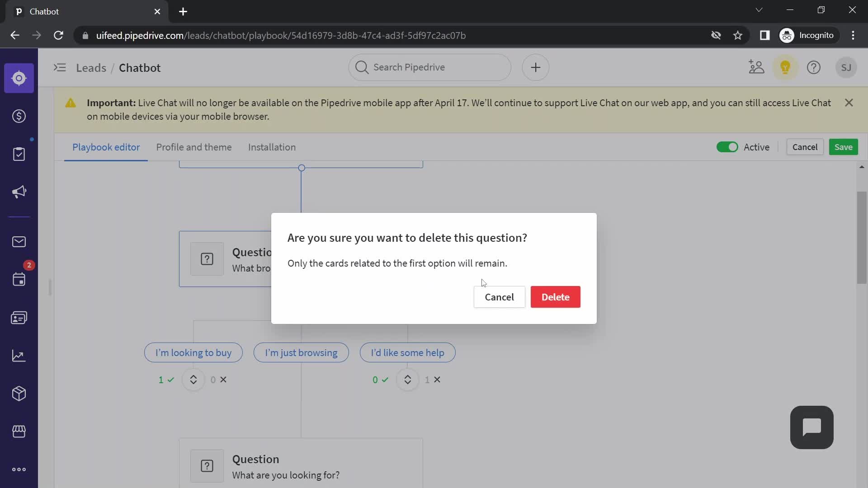Click the quick add plus button
Viewport: 868px width, 488px height.
[x=536, y=67]
